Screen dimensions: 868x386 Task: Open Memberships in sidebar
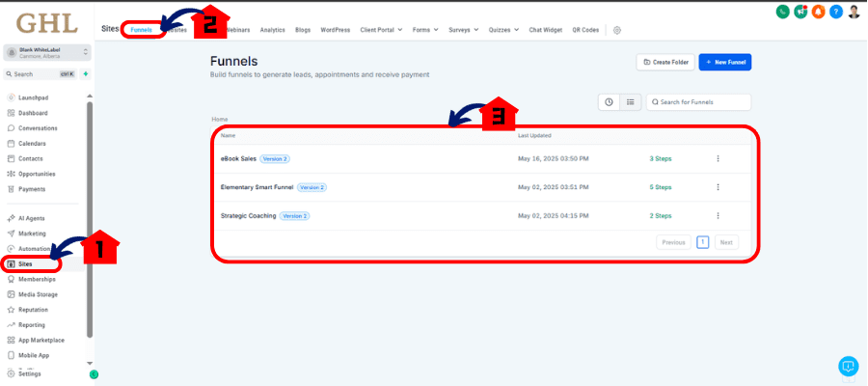pyautogui.click(x=36, y=279)
